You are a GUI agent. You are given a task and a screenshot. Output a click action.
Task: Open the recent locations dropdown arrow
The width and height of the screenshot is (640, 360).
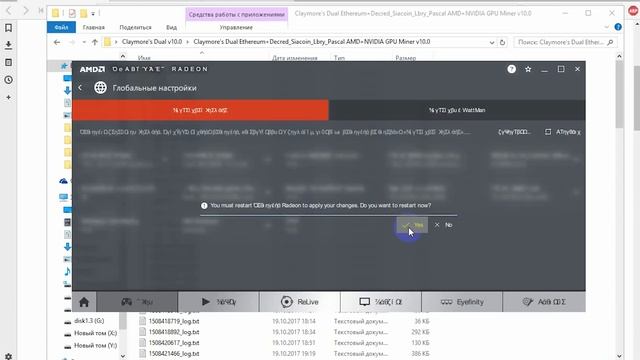point(84,42)
